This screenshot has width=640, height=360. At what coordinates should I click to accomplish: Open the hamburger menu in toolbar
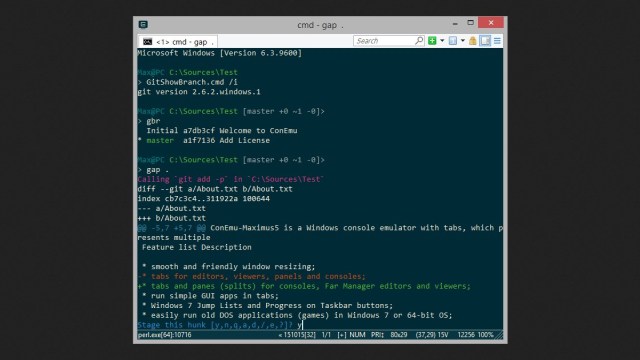(497, 41)
